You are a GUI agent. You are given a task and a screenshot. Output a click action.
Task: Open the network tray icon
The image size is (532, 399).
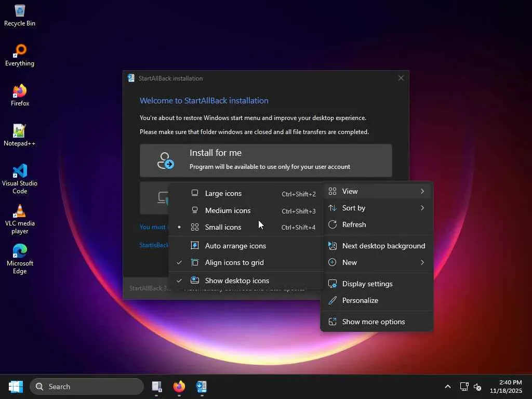point(464,387)
